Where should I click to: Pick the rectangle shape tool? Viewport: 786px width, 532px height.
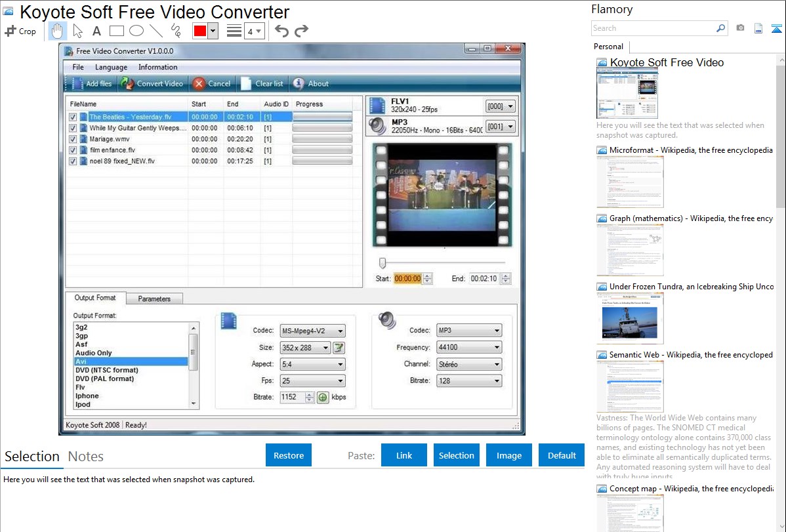[116, 31]
